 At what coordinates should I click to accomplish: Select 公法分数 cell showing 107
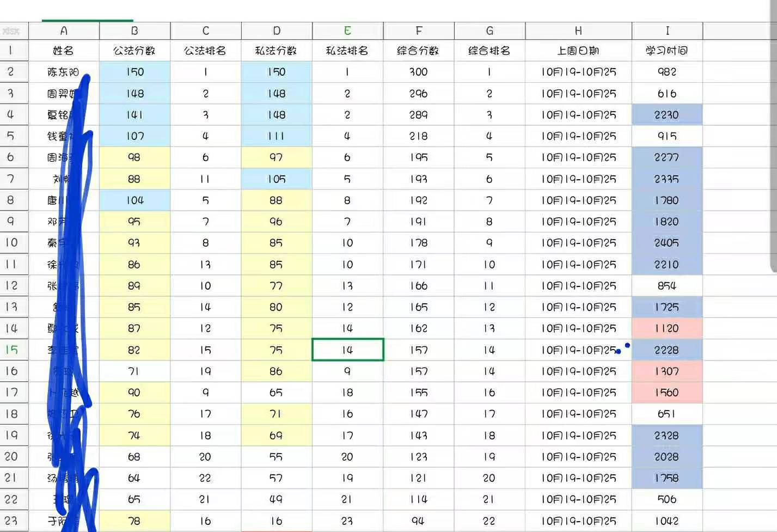(x=135, y=136)
